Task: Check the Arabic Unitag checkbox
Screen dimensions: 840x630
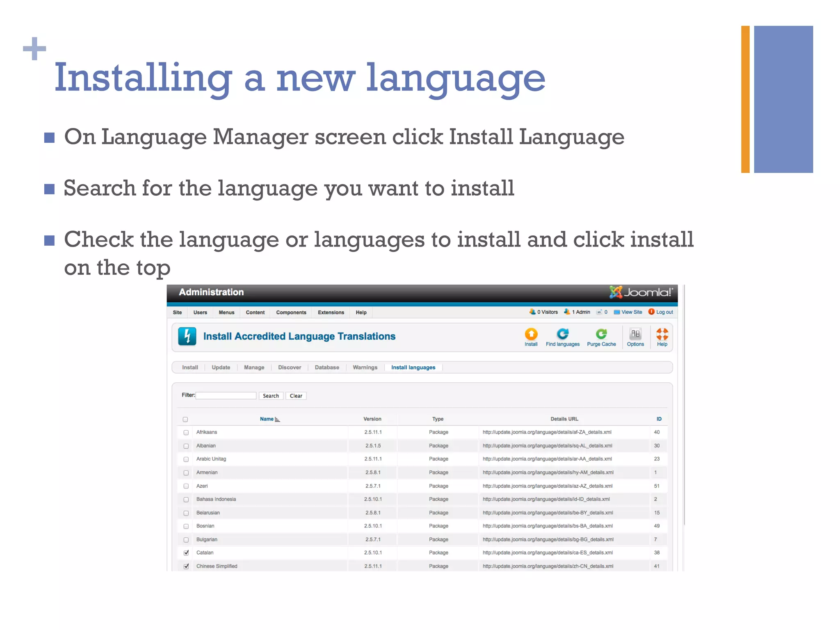Action: (186, 459)
